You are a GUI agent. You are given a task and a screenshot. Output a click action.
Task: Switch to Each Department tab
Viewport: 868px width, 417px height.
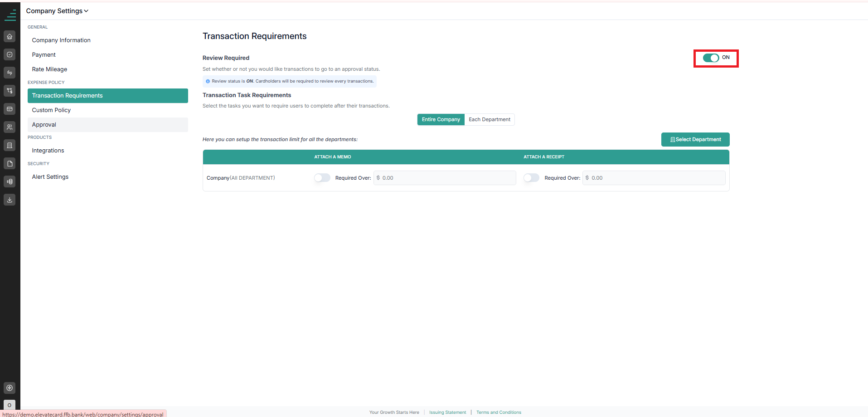tap(490, 119)
